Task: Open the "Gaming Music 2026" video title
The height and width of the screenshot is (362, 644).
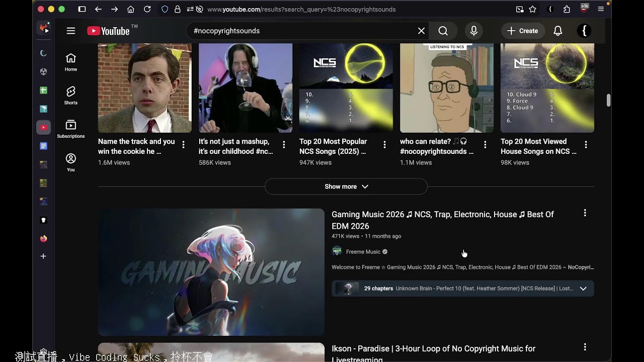Action: 443,220
